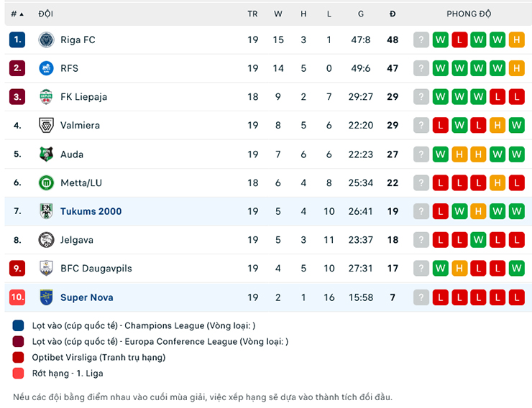The width and height of the screenshot is (532, 408).
Task: Click the Riga FC team logo
Action: (x=46, y=40)
